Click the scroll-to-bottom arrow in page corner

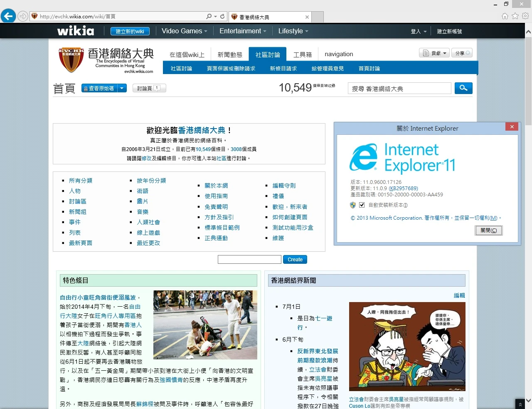tap(520, 404)
